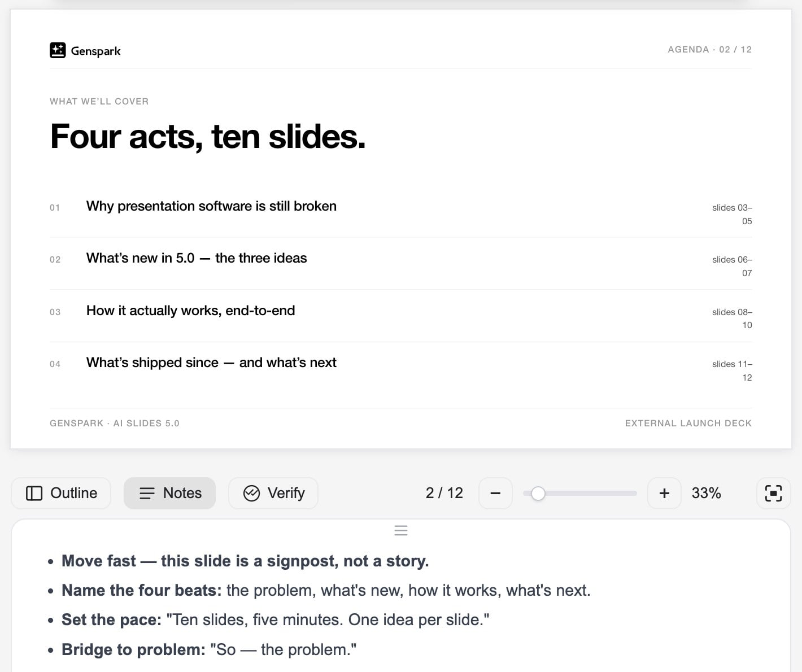The height and width of the screenshot is (672, 802).
Task: Enter fullscreen presentation view icon
Action: click(773, 493)
